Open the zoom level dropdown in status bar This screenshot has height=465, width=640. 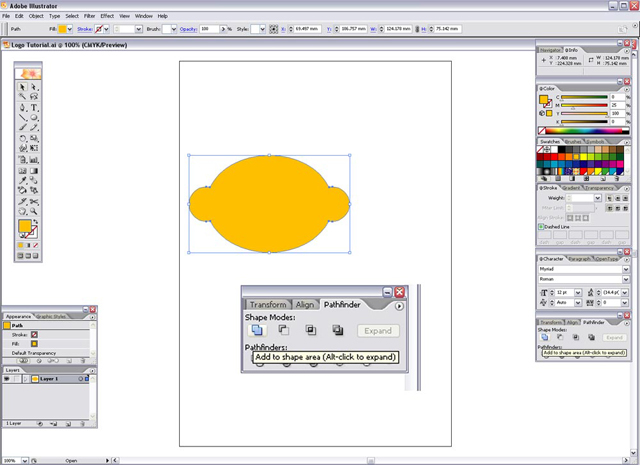[24, 461]
